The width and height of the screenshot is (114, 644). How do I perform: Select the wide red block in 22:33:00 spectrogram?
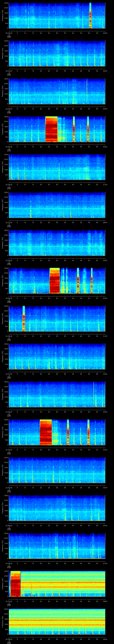tap(46, 432)
